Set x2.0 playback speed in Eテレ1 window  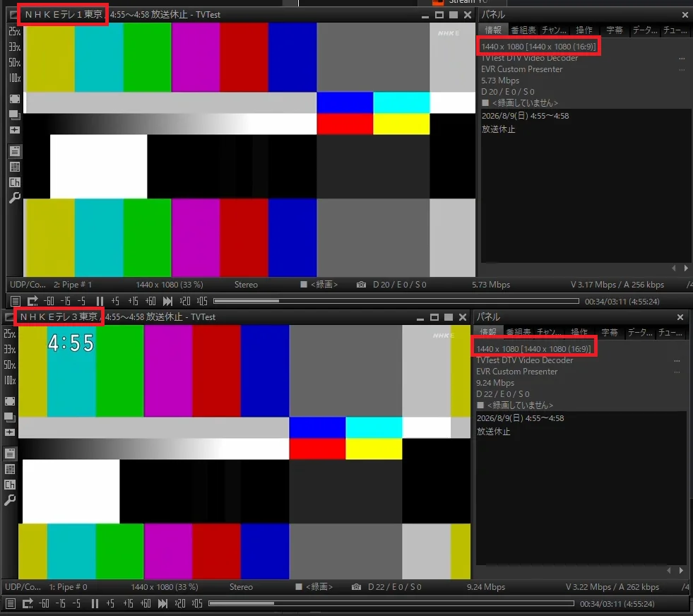point(185,302)
